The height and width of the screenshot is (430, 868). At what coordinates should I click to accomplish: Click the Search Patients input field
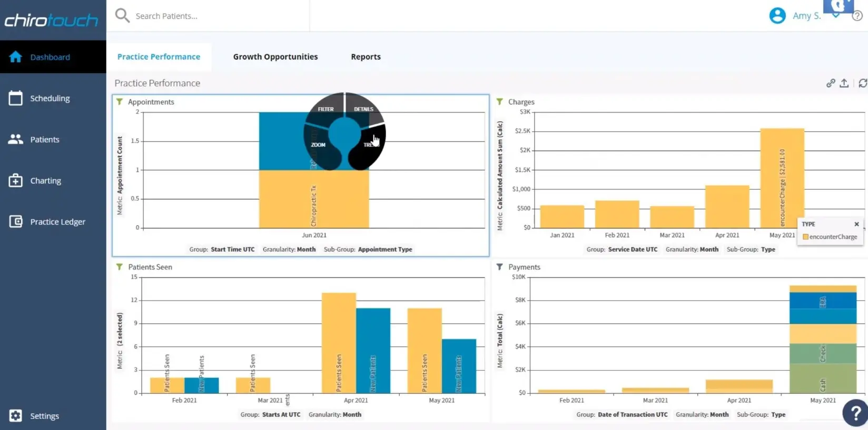(x=211, y=16)
